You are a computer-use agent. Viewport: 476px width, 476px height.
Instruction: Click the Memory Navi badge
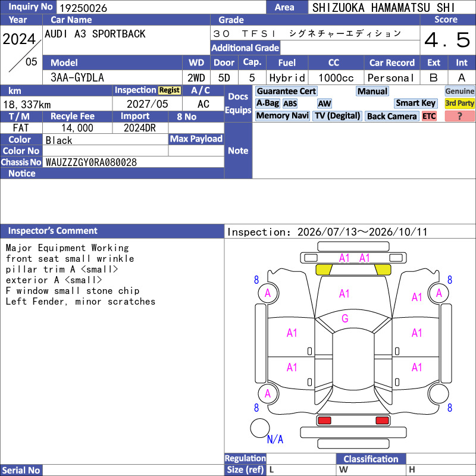[x=282, y=115]
